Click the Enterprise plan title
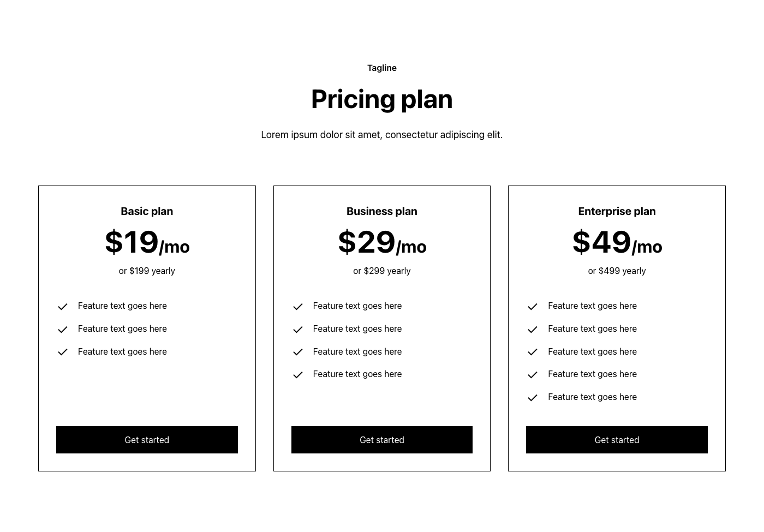 [x=617, y=211]
